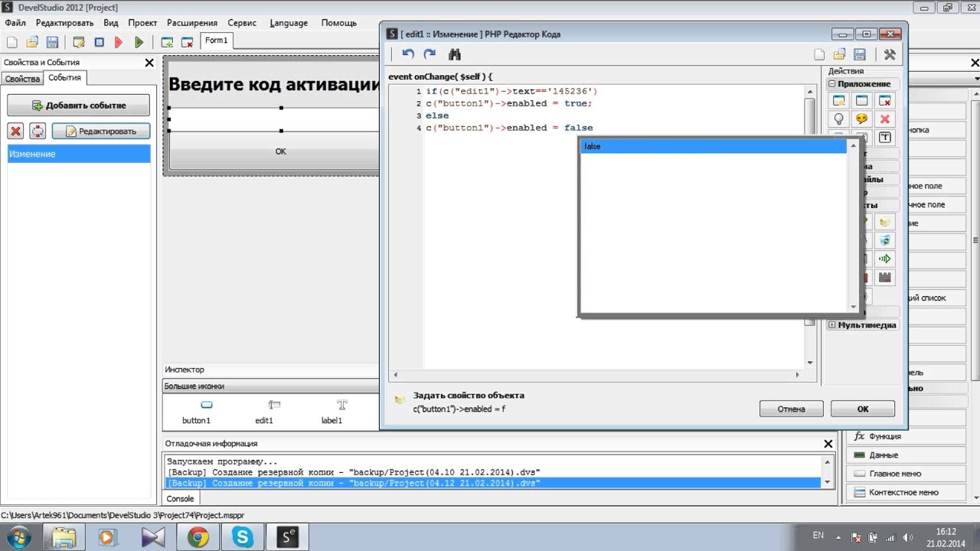Image resolution: width=980 pixels, height=551 pixels.
Task: Open the Редактировать menu
Action: (x=65, y=23)
